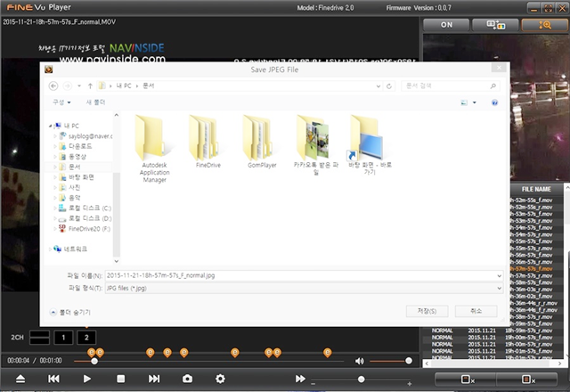Click the playback speed slider knob
The image size is (570, 392).
361,380
